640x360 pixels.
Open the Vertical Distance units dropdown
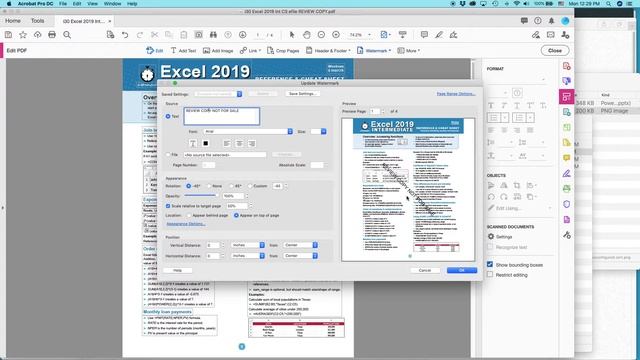click(248, 245)
